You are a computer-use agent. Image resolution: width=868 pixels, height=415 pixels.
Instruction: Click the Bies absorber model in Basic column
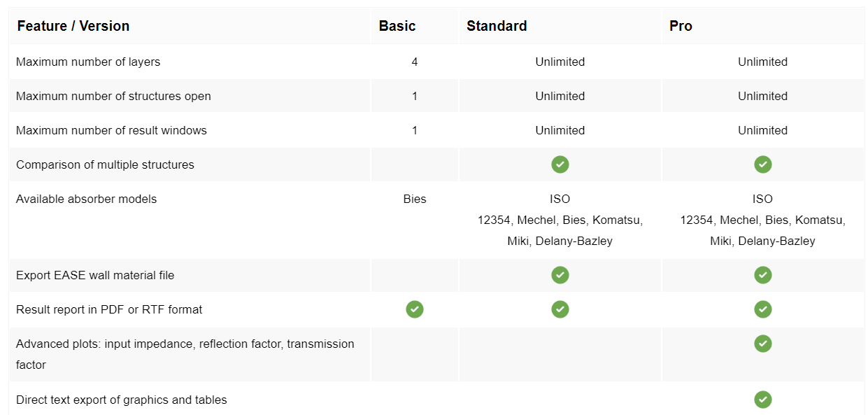(415, 199)
